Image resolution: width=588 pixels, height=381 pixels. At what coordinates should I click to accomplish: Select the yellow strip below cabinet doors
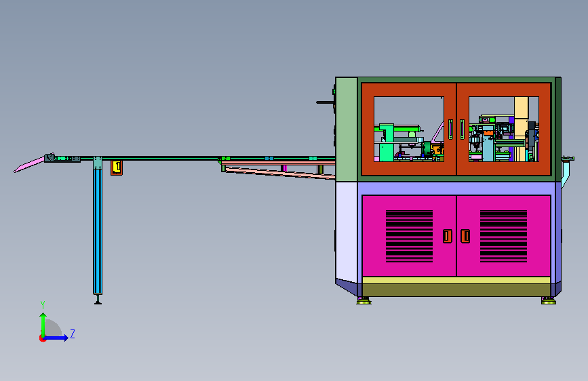pos(456,280)
